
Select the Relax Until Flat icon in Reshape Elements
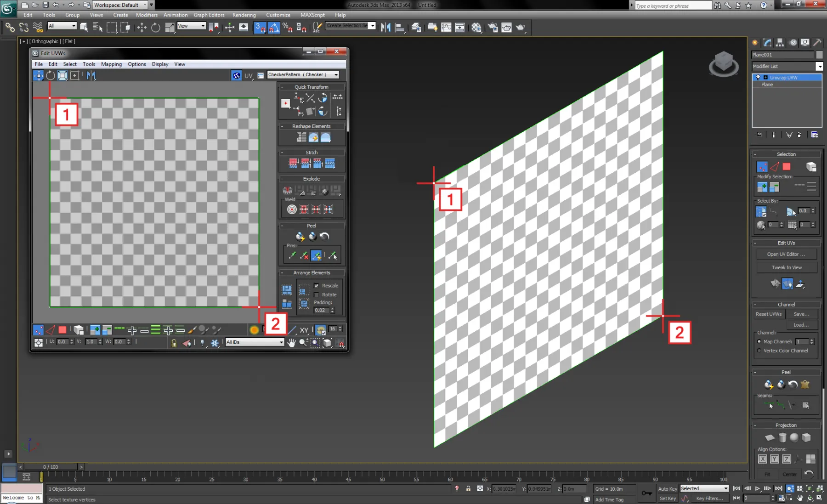click(x=313, y=137)
